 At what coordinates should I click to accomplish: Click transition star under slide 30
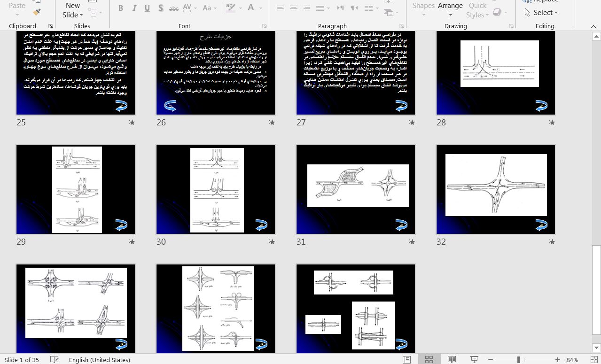(272, 242)
